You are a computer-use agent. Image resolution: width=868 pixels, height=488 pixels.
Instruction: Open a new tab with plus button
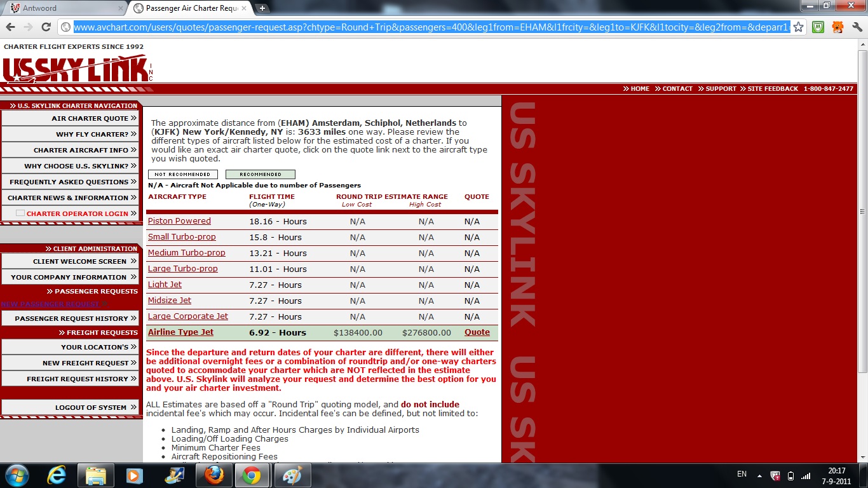[x=262, y=8]
